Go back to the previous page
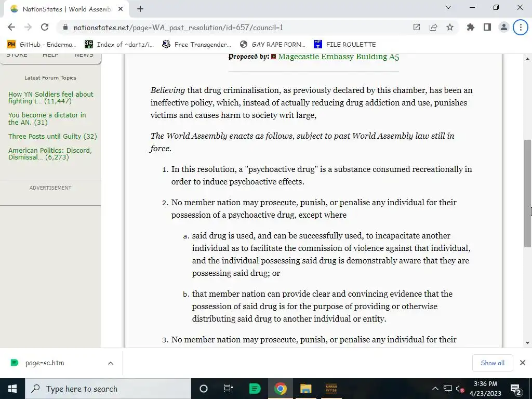532x399 pixels. (x=11, y=28)
